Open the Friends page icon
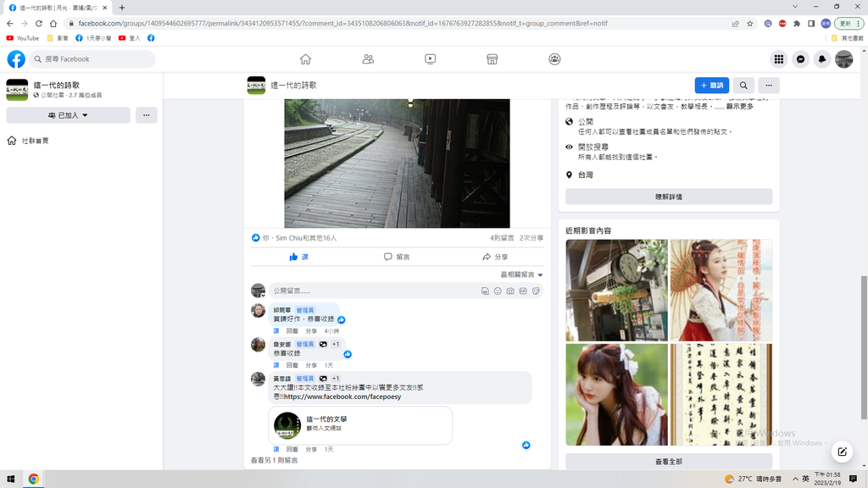This screenshot has width=868, height=488. [x=368, y=59]
